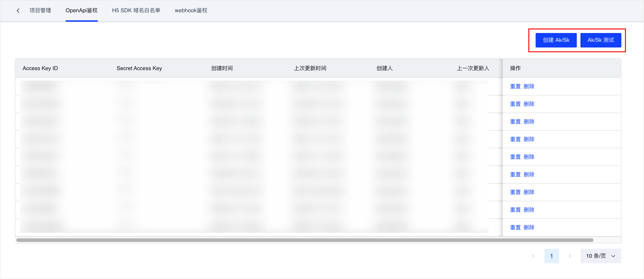Click 删除 in the fifth table row
This screenshot has height=279, width=644.
coord(529,157)
